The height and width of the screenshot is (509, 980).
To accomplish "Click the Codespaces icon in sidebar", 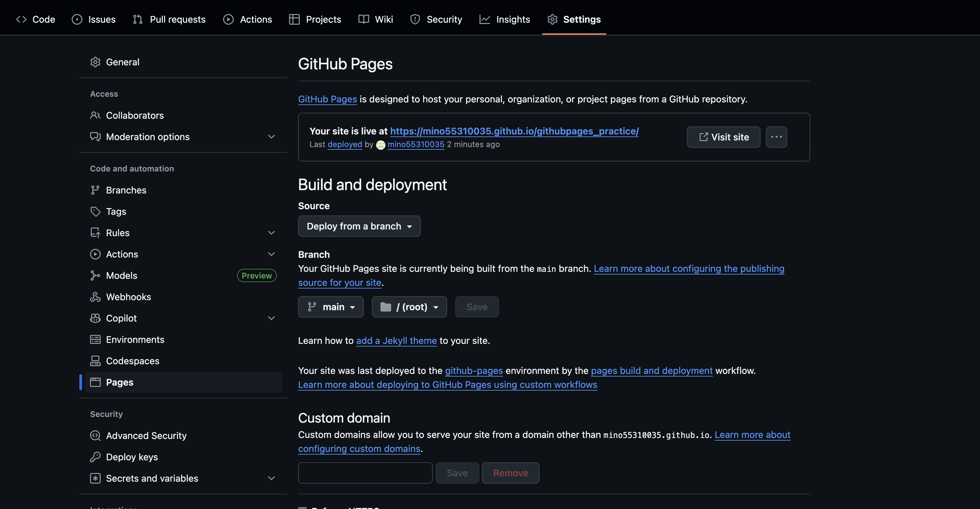I will [95, 361].
